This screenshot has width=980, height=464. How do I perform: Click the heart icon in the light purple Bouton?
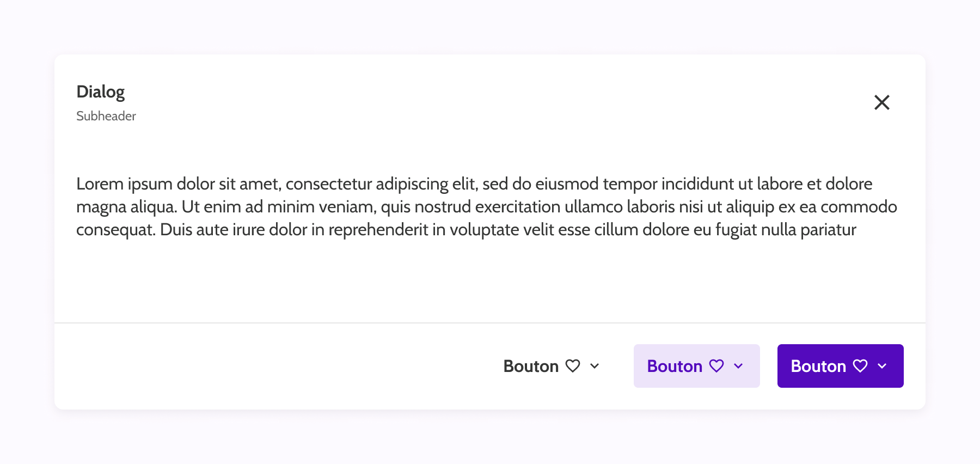(716, 366)
